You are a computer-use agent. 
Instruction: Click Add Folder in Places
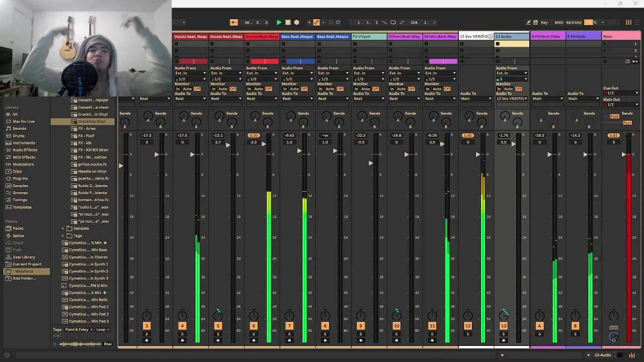coord(24,278)
